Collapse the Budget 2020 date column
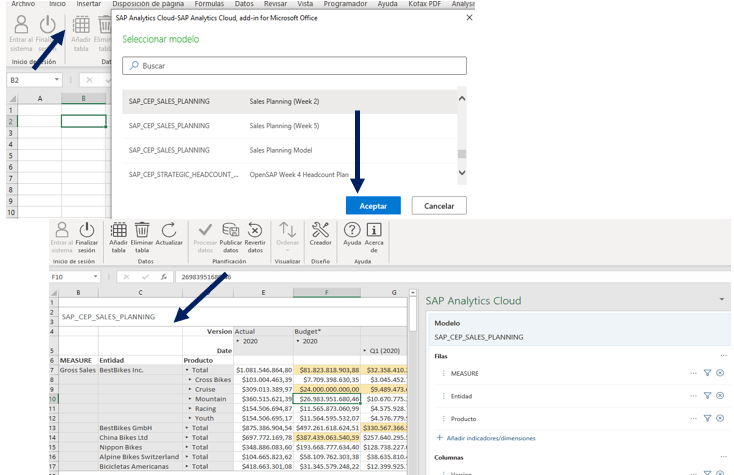 pos(298,341)
